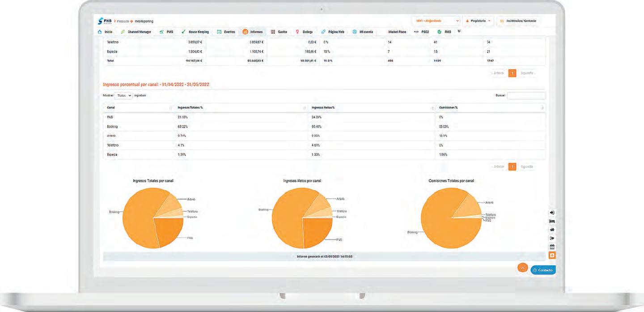644x312 pixels.
Task: Click the Total 94.167,44 € cell
Action: (x=194, y=60)
